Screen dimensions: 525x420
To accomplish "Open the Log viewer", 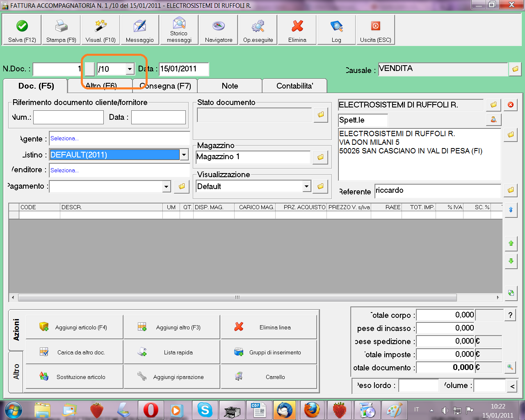I will pos(336,30).
